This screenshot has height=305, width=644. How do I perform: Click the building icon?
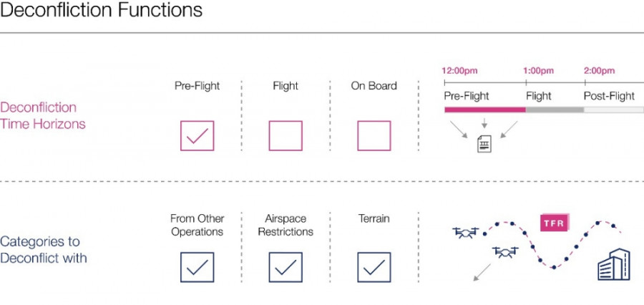614,264
